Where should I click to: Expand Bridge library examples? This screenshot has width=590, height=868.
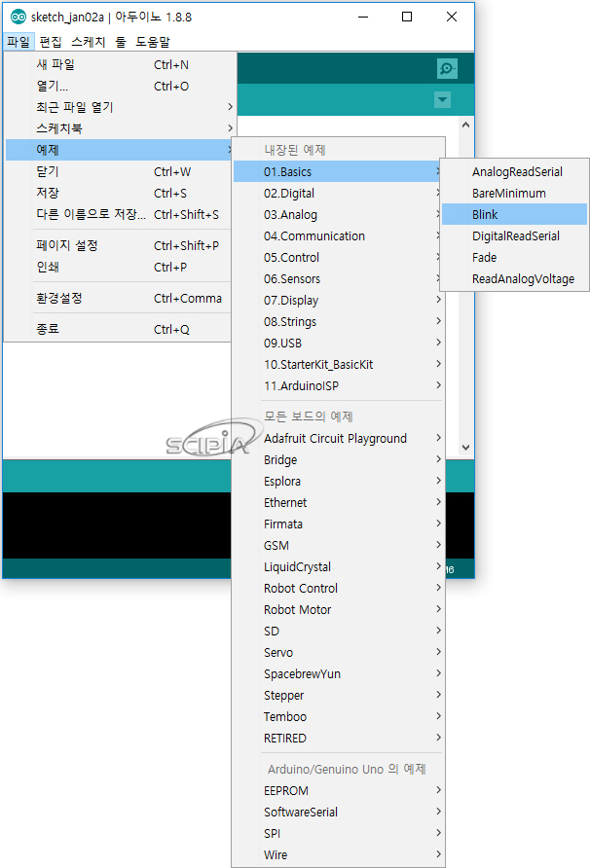coord(339,460)
